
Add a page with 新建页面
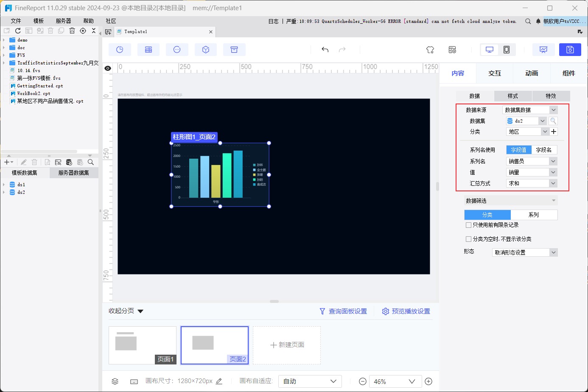tap(287, 345)
